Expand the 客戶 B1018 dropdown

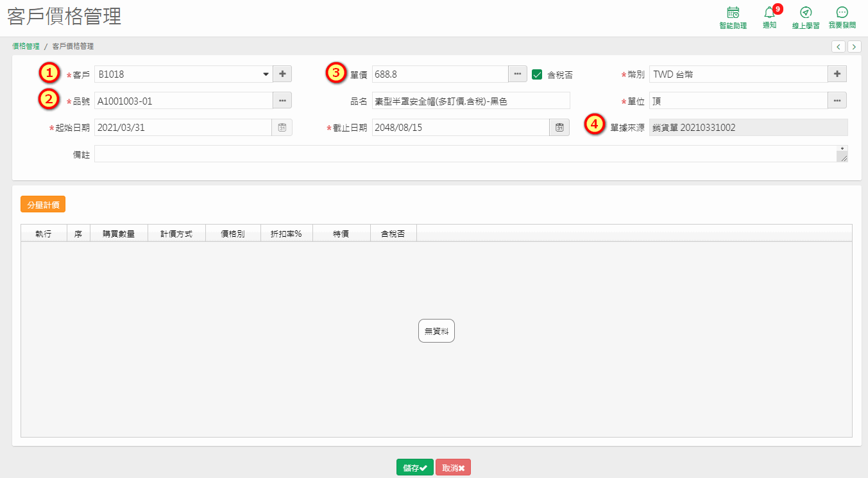click(266, 74)
